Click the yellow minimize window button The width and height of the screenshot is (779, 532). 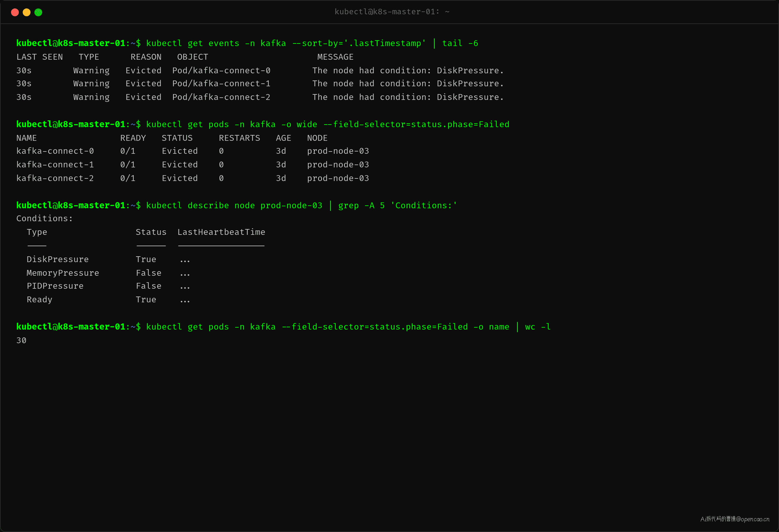click(27, 12)
